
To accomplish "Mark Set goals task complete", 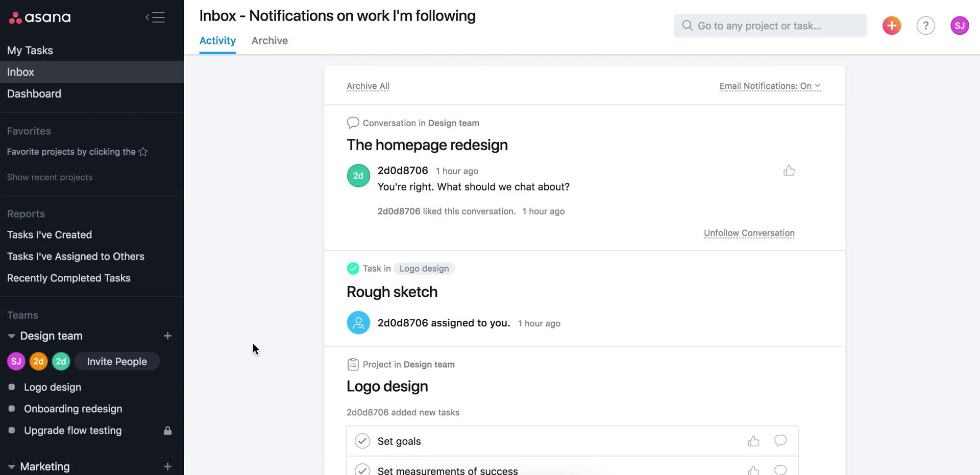I will [x=362, y=441].
